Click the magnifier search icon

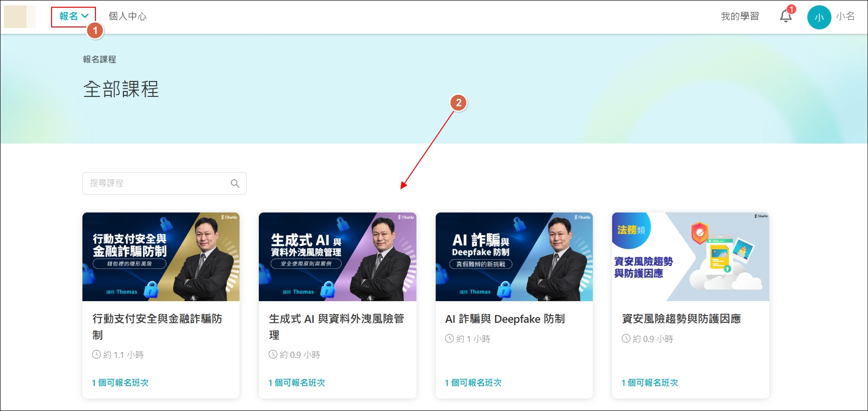click(x=235, y=184)
